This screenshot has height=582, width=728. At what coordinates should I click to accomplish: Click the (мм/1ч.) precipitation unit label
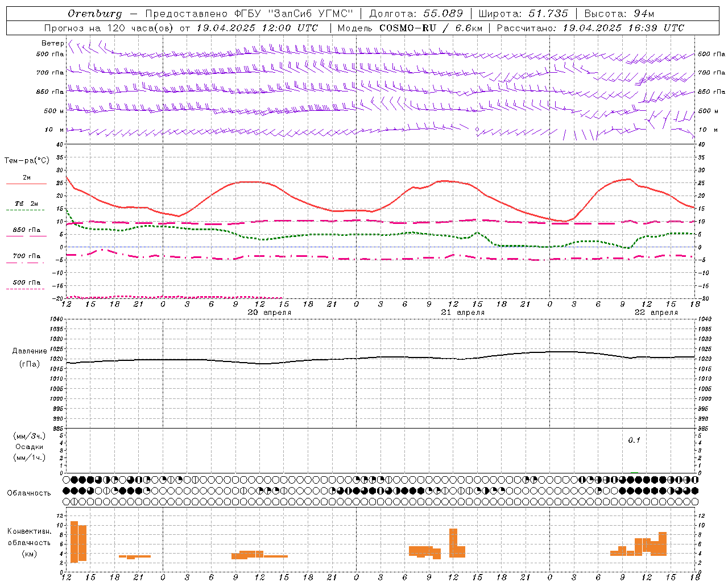click(x=30, y=458)
